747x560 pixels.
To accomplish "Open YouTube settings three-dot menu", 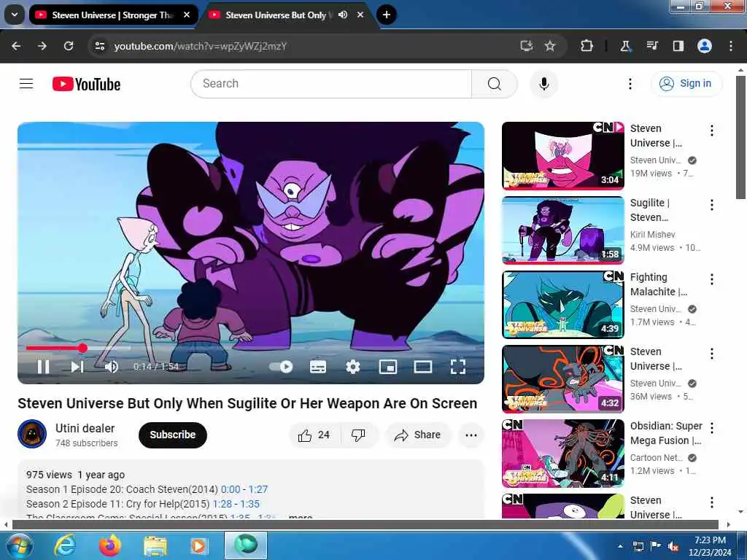I will point(630,84).
